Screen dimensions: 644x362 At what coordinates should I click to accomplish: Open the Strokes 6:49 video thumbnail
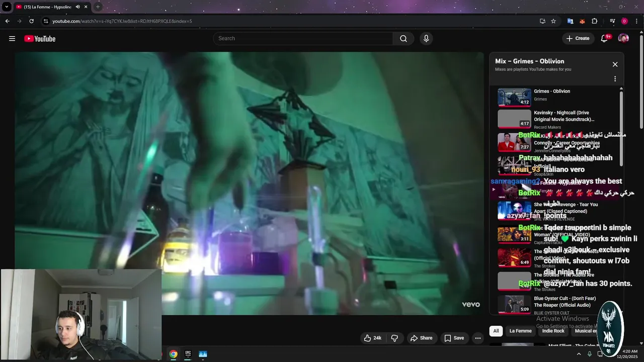point(514,257)
